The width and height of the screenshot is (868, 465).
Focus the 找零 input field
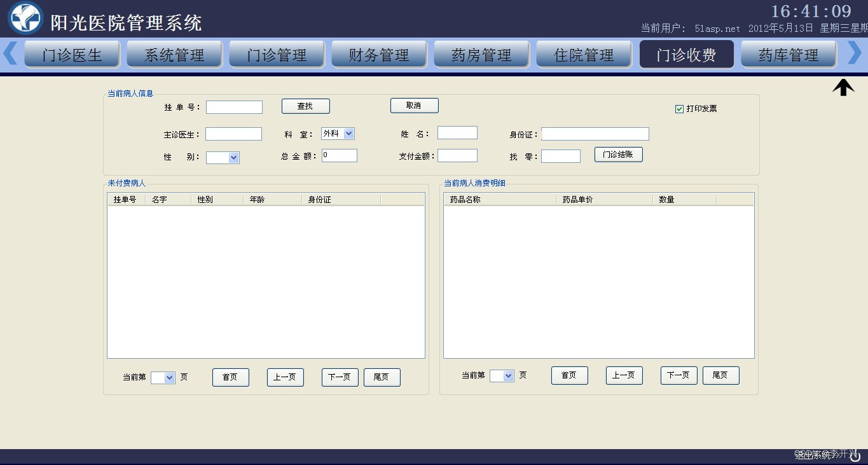tap(561, 156)
